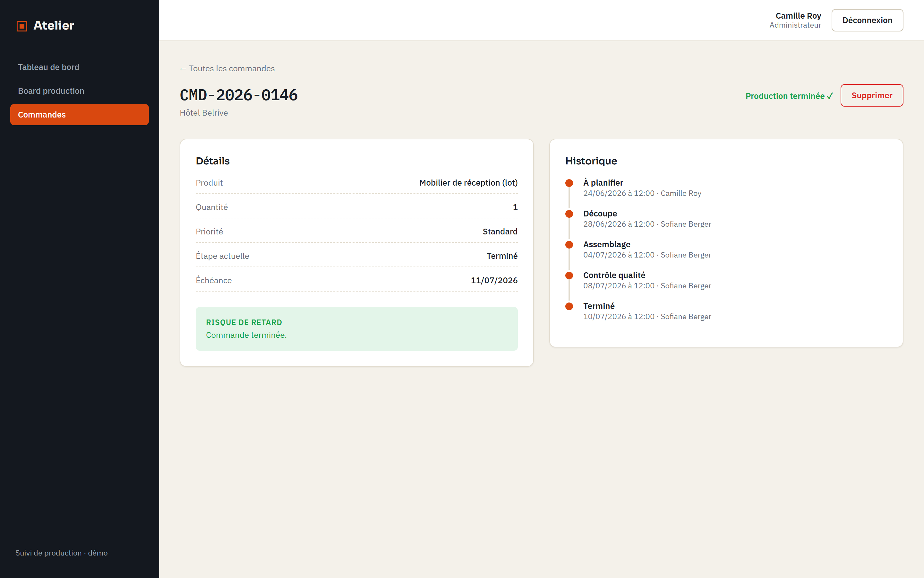Click the Assemblage timeline dot
Viewport: 924px width, 578px height.
tap(569, 245)
